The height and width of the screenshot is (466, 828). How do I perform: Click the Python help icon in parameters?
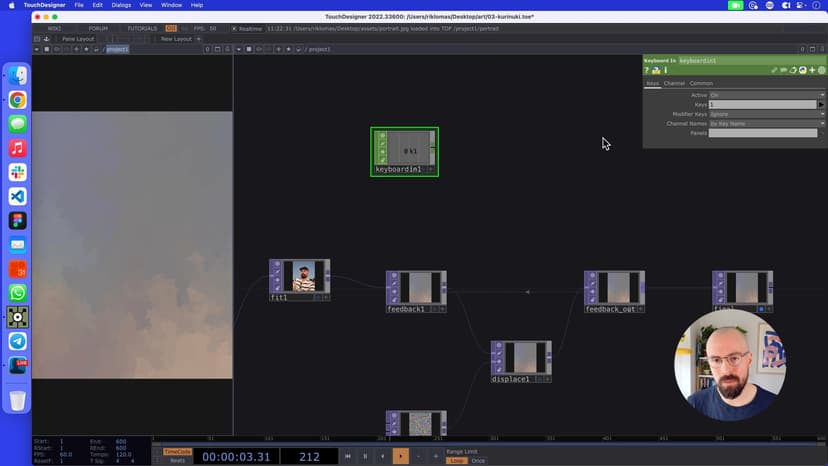656,70
